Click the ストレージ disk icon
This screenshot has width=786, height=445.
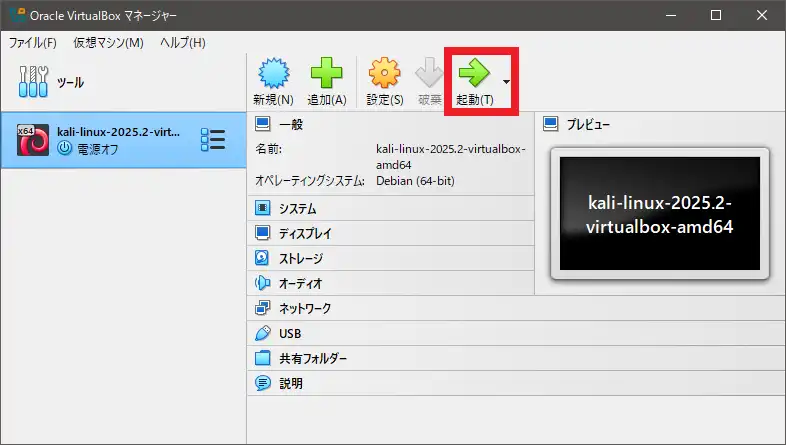(262, 258)
